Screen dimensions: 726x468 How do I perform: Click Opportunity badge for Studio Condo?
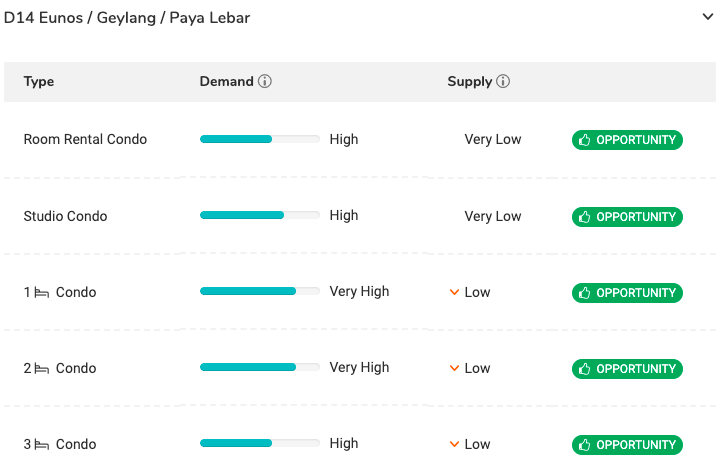click(x=627, y=217)
